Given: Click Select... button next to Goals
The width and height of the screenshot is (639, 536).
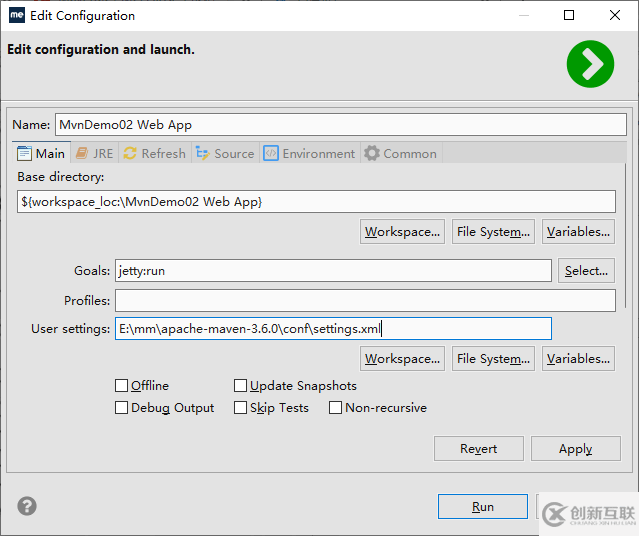Looking at the screenshot, I should click(x=586, y=270).
